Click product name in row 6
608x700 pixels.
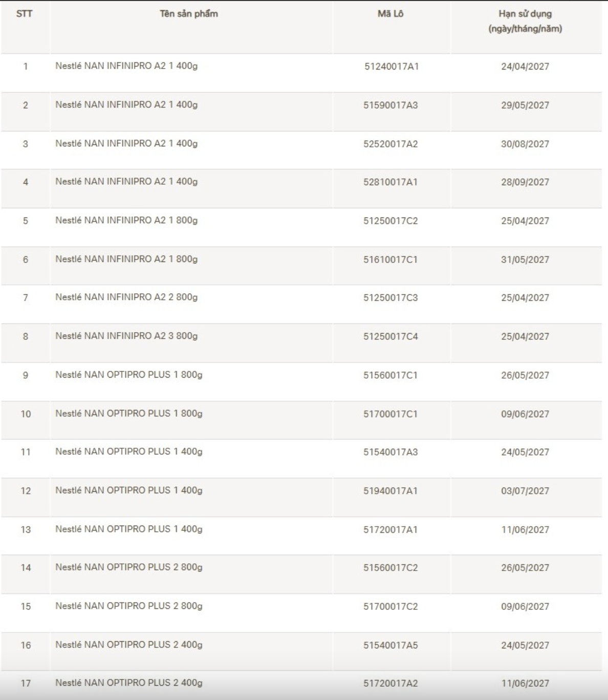coord(126,259)
